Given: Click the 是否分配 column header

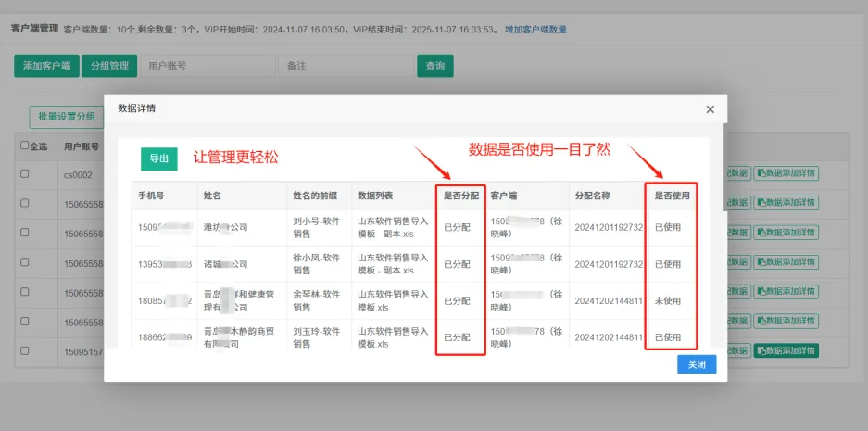Looking at the screenshot, I should click(x=461, y=196).
